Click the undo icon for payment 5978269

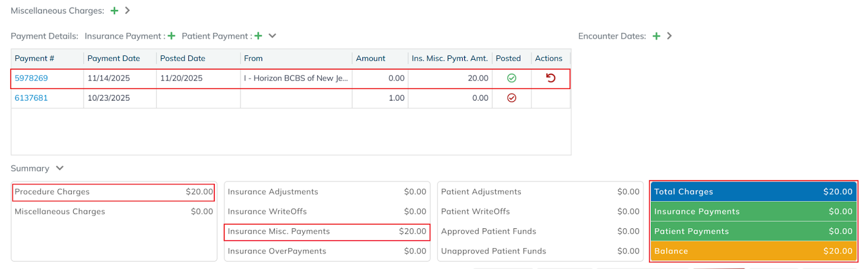click(551, 78)
